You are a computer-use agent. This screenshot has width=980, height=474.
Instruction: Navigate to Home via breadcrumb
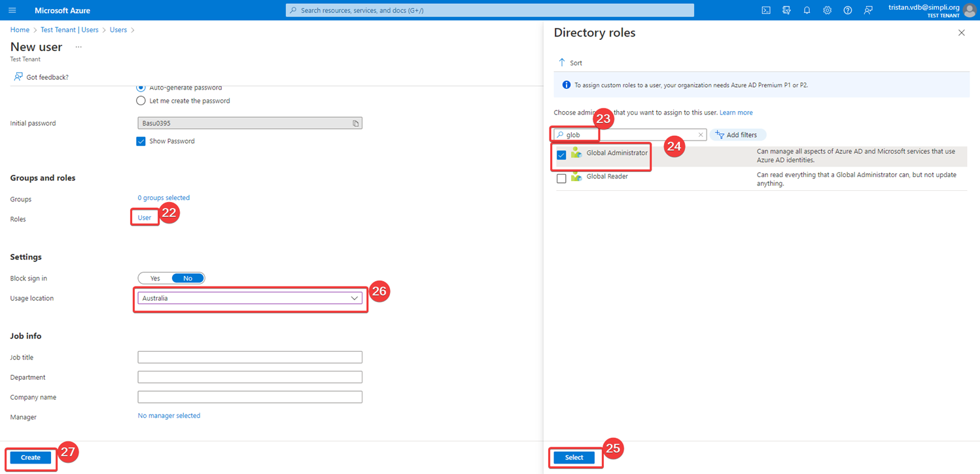click(x=19, y=29)
